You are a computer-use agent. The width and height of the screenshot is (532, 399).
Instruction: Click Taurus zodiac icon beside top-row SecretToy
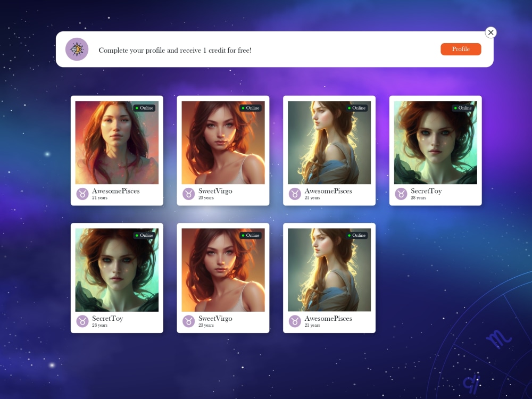tap(401, 194)
